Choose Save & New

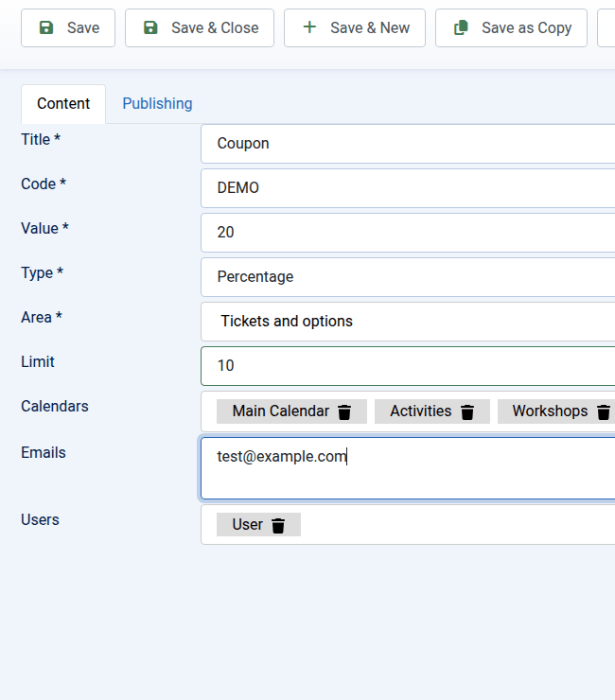(355, 28)
